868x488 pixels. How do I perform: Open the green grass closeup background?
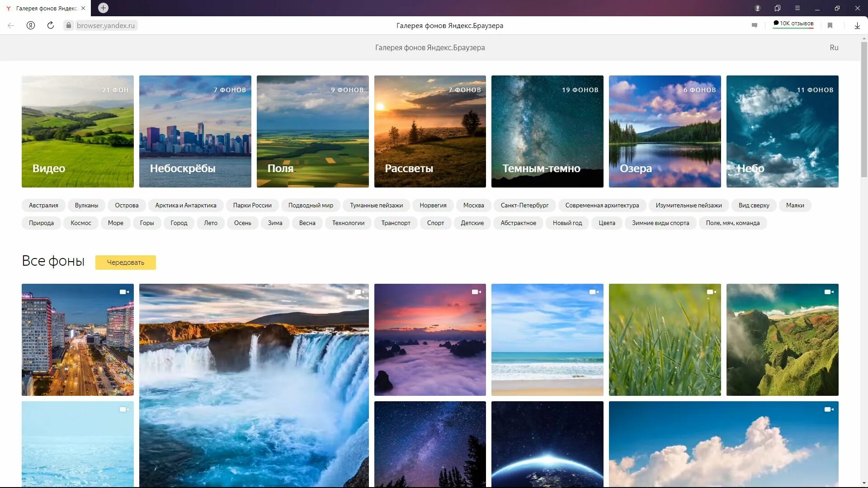click(x=665, y=340)
